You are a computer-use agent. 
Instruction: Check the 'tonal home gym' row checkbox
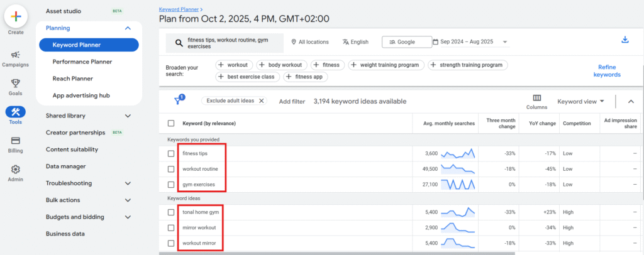coord(171,212)
